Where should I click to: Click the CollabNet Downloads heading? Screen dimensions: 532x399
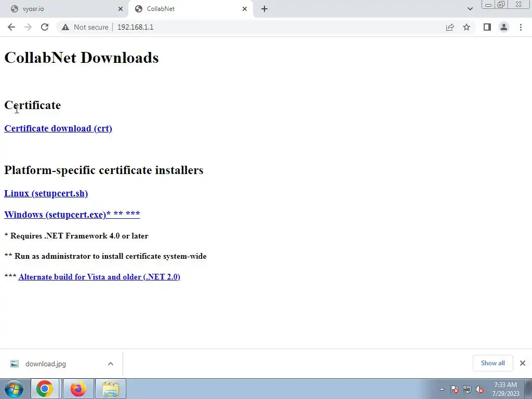pos(82,58)
